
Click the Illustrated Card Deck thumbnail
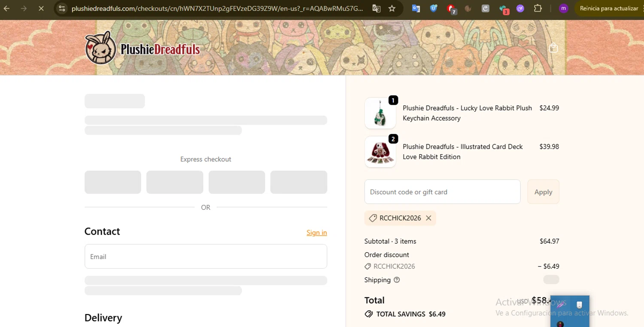coord(380,152)
